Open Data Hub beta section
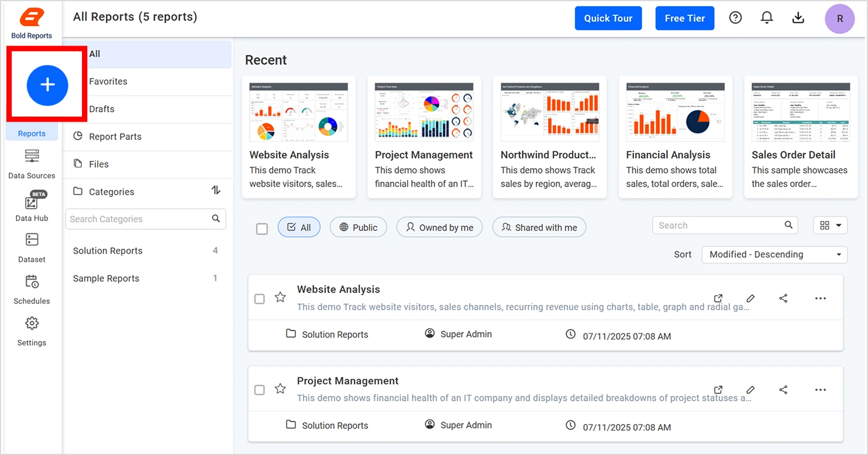868x455 pixels. click(32, 207)
